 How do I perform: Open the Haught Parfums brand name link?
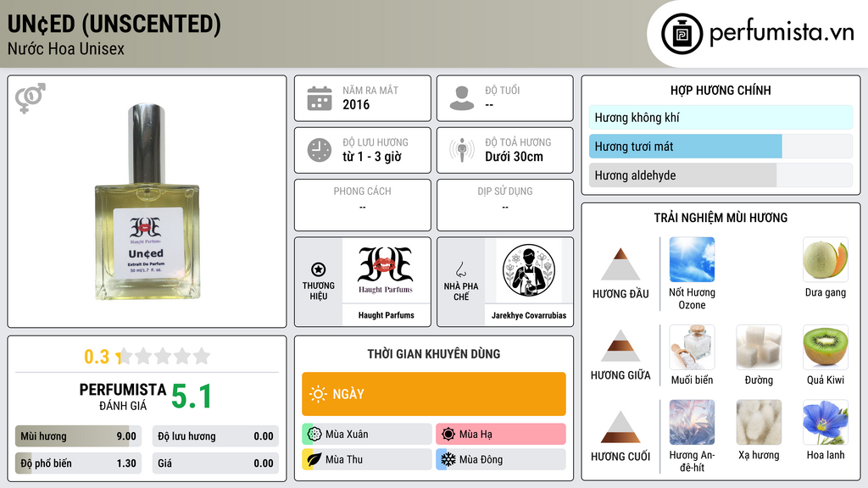[386, 315]
